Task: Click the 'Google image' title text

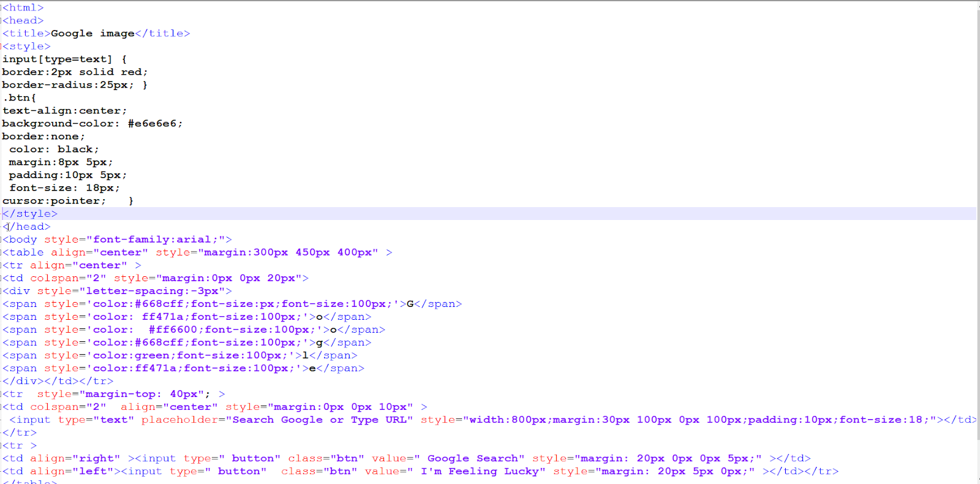Action: pyautogui.click(x=92, y=33)
